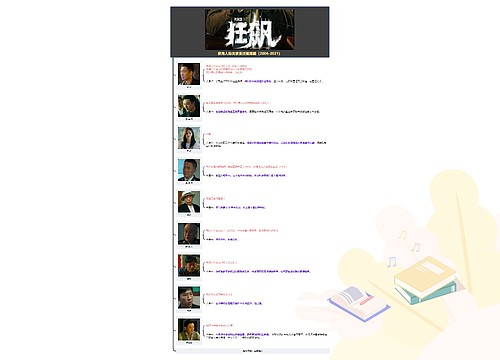Select the bald older man's portrait
Screen dimensions: 500x360
pos(189,234)
